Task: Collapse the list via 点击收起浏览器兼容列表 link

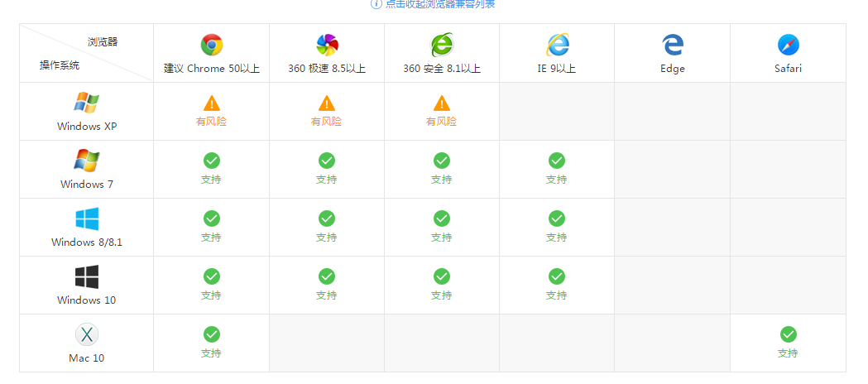Action: coord(439,4)
